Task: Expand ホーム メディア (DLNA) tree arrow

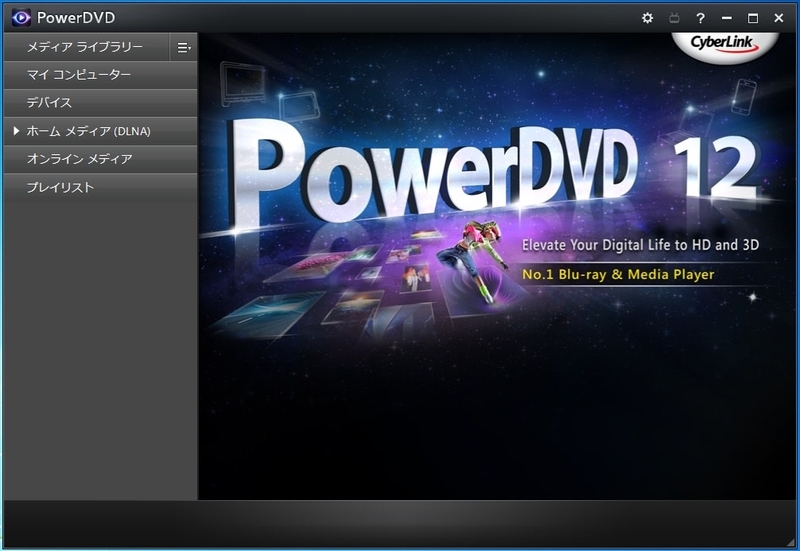Action: click(16, 131)
